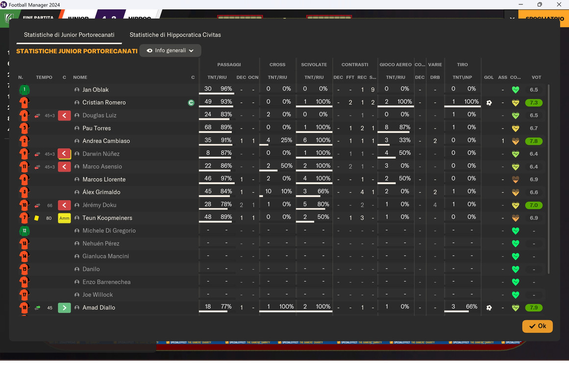Click the yellow card icon in Koopmeiners row
Viewport: 569px width, 392px height.
coord(37,218)
